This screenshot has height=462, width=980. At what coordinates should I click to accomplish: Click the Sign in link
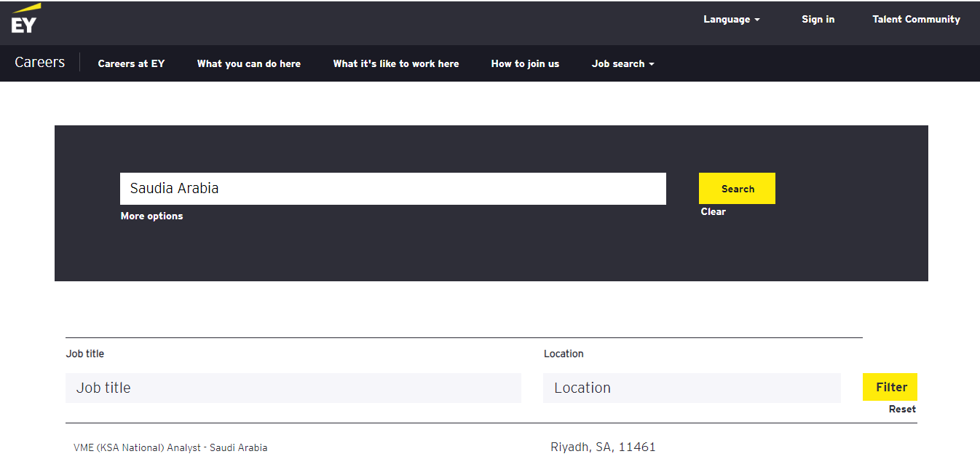(x=818, y=20)
